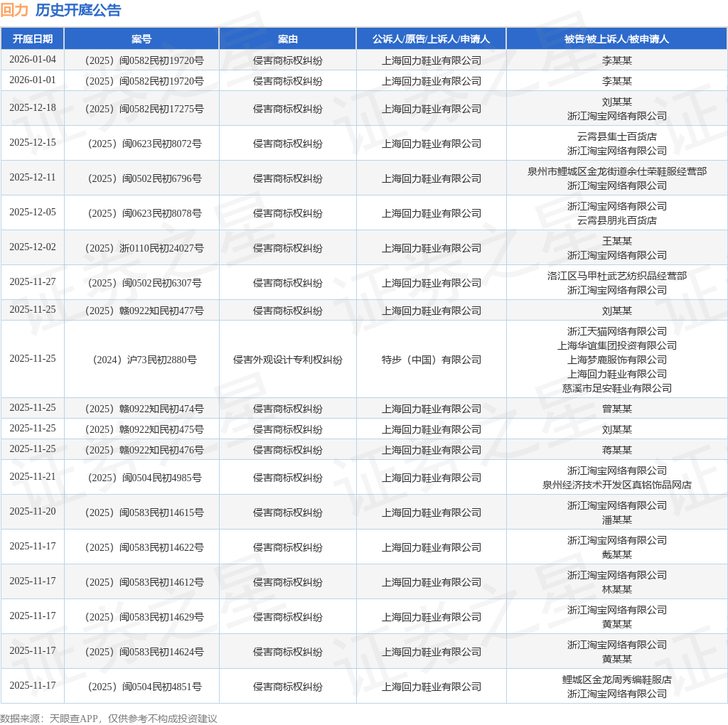Select the date cell 2025-11-21
The width and height of the screenshot is (728, 725).
coord(33,477)
